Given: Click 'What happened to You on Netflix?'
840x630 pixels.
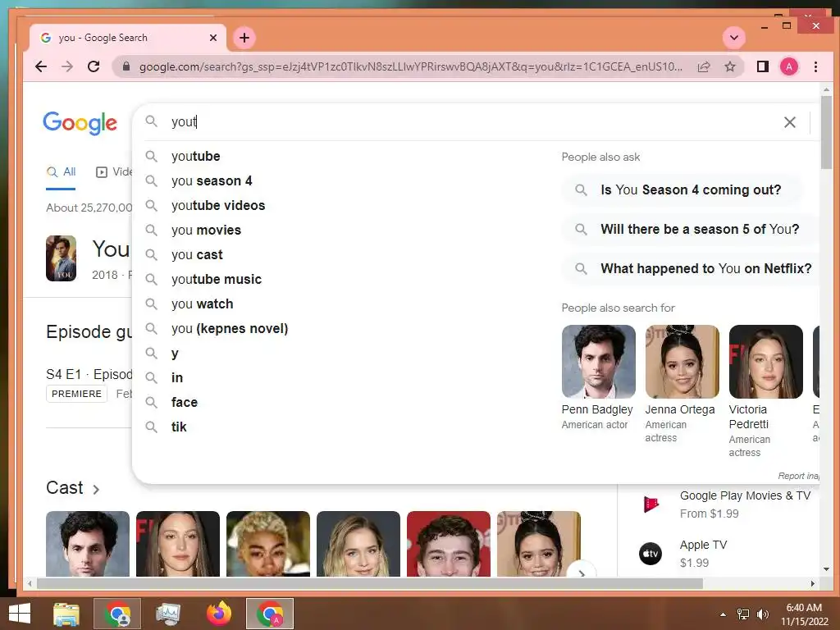Looking at the screenshot, I should (x=691, y=268).
